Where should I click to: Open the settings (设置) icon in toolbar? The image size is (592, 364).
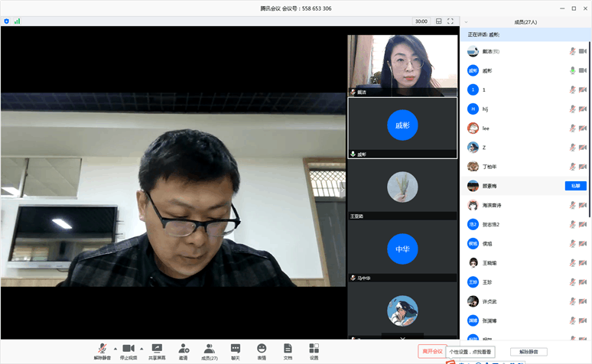tap(314, 349)
